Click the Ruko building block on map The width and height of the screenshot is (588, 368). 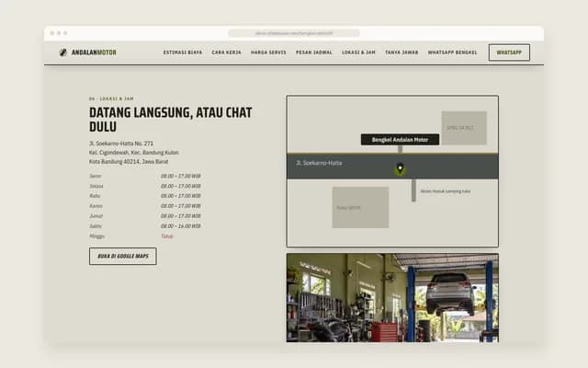(x=360, y=207)
